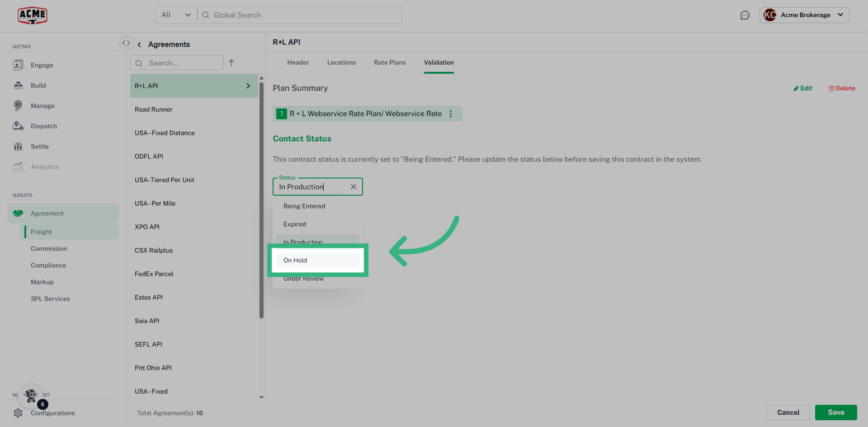Switch to the Rate Plans tab
The image size is (868, 427).
[390, 62]
